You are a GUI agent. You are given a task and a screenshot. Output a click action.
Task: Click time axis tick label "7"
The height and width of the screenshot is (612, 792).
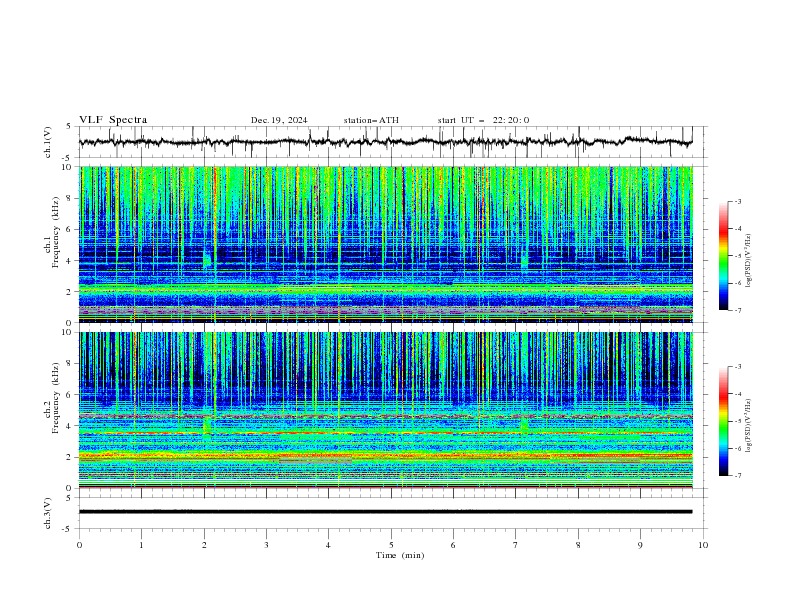[x=516, y=545]
